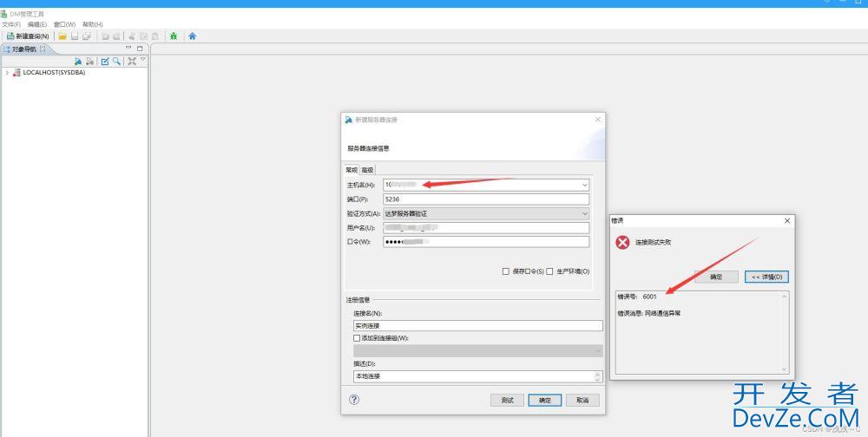Screen dimensions: 868x437
Task: Click the blue edit pencil navigator icon
Action: (x=105, y=61)
